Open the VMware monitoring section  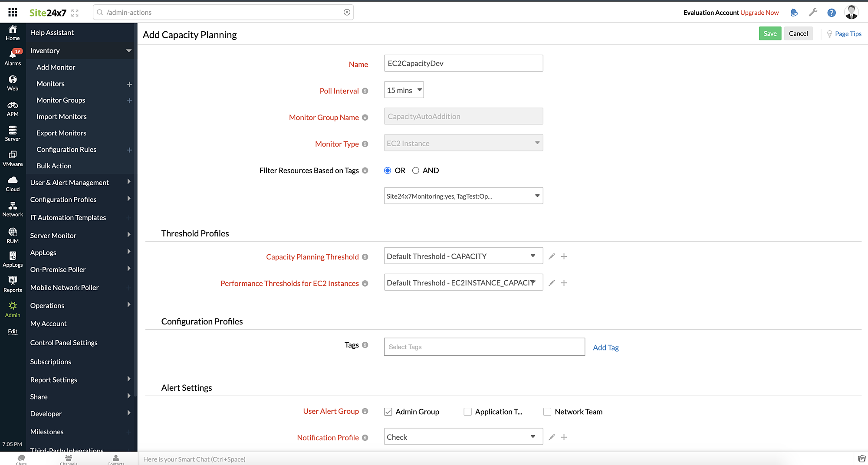13,157
